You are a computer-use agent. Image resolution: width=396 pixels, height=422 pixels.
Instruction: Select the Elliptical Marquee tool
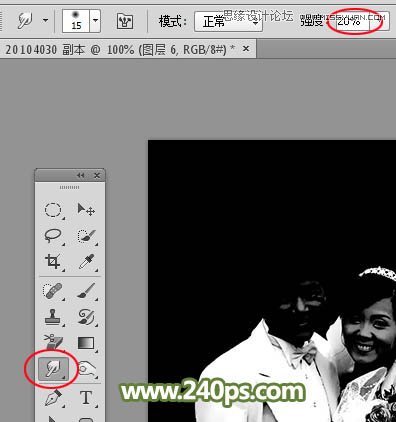coord(53,210)
